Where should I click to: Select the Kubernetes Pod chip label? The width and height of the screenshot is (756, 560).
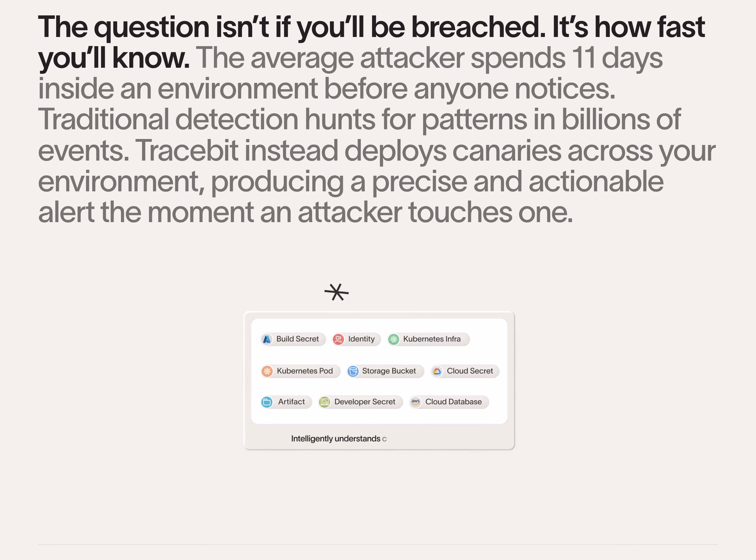click(305, 371)
